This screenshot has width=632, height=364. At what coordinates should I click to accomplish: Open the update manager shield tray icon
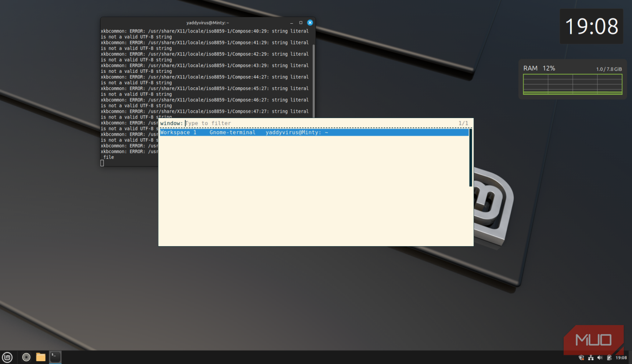tap(582, 358)
